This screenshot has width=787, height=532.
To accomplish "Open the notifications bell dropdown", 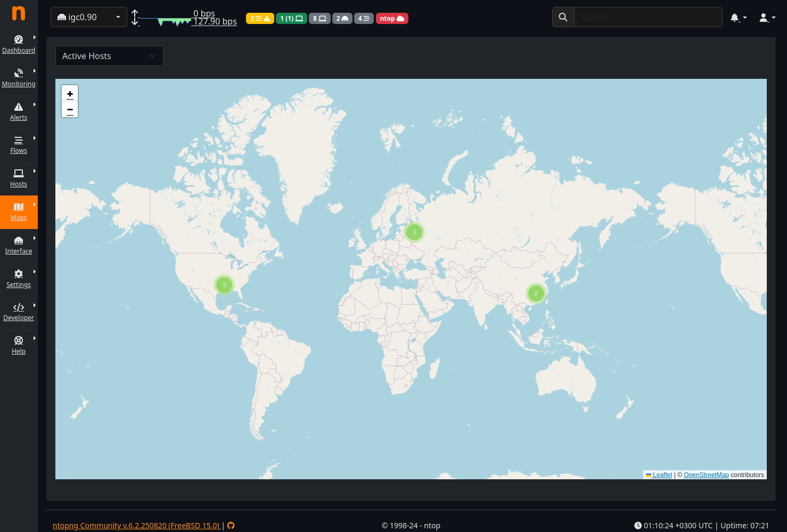I will (739, 18).
